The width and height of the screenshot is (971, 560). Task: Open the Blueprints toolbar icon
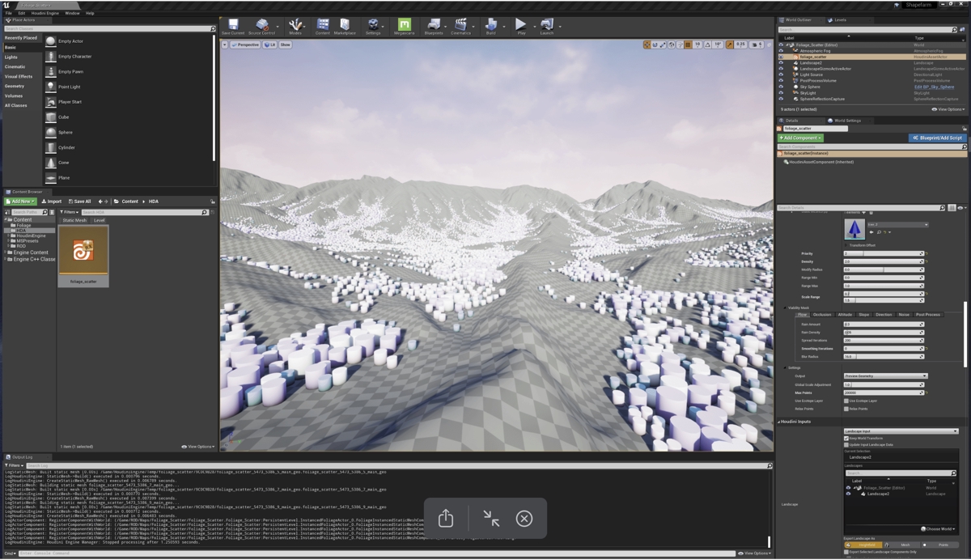click(434, 25)
